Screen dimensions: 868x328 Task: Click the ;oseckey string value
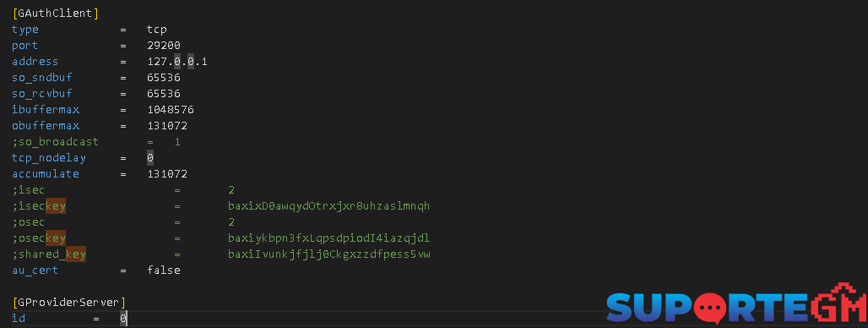click(328, 238)
